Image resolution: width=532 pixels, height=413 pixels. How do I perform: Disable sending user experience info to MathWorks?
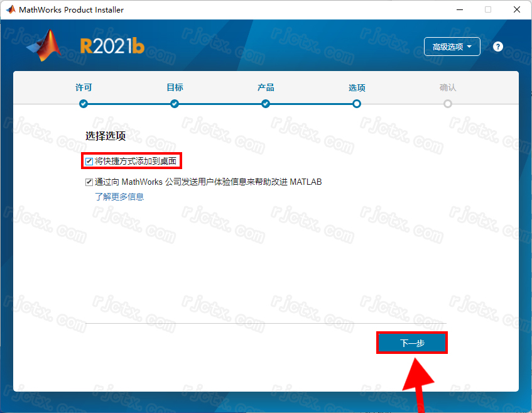89,182
